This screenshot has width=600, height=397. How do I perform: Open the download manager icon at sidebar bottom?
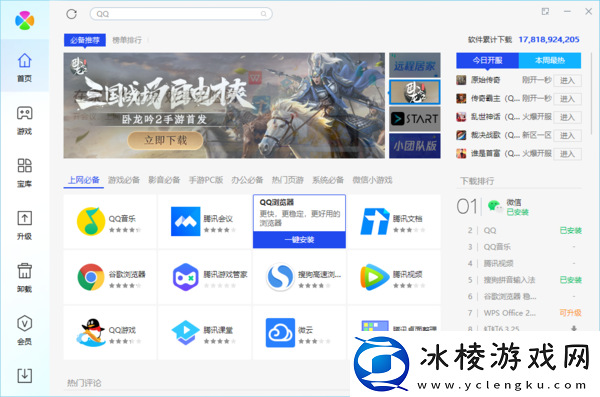coord(24,376)
